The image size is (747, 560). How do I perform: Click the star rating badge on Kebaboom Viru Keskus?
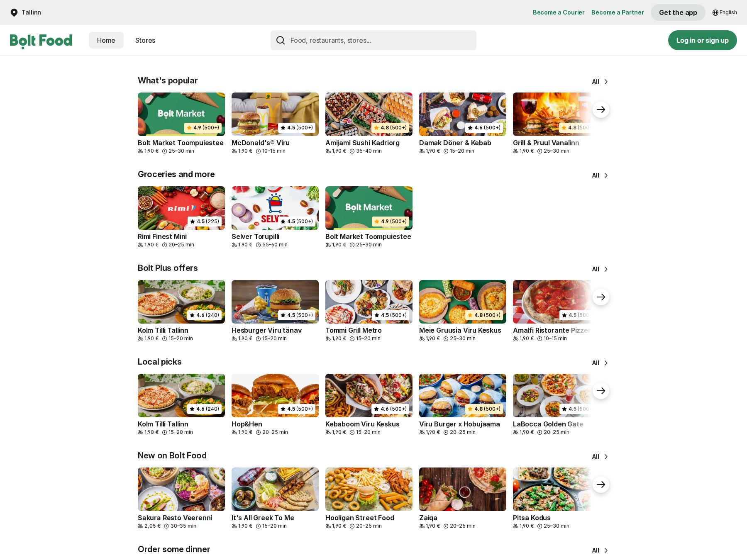pyautogui.click(x=391, y=409)
